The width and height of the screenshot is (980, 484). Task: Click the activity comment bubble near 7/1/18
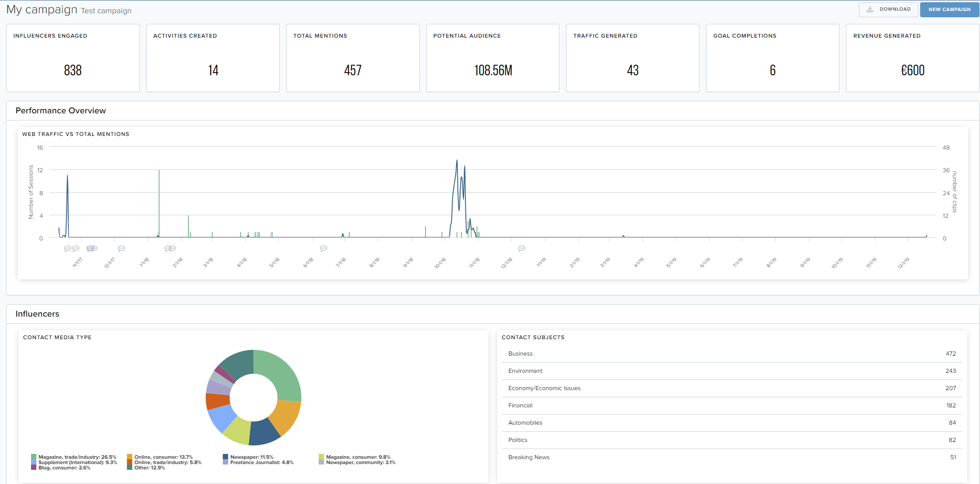tap(324, 248)
